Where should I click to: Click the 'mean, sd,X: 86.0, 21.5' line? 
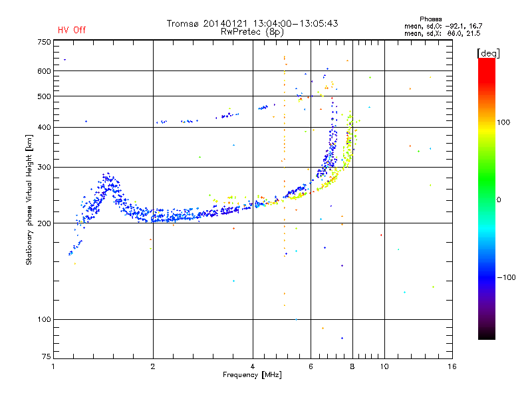(442, 33)
